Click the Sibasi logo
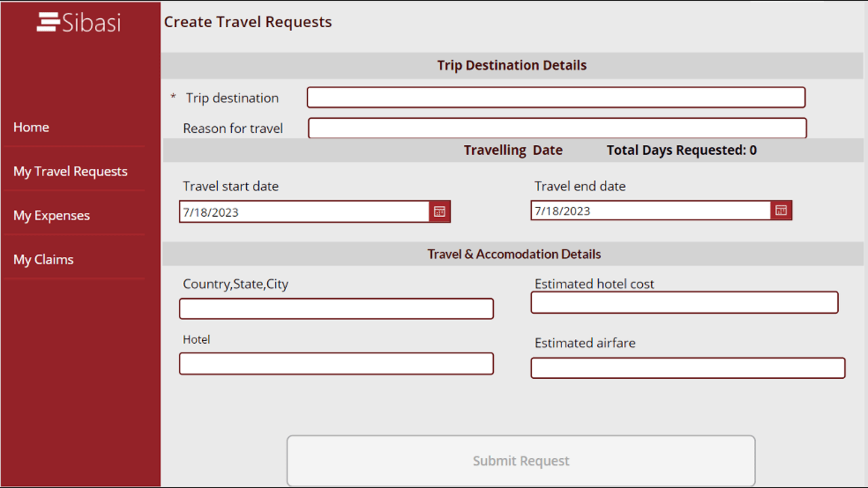Screen dimensions: 868x488 [79, 22]
